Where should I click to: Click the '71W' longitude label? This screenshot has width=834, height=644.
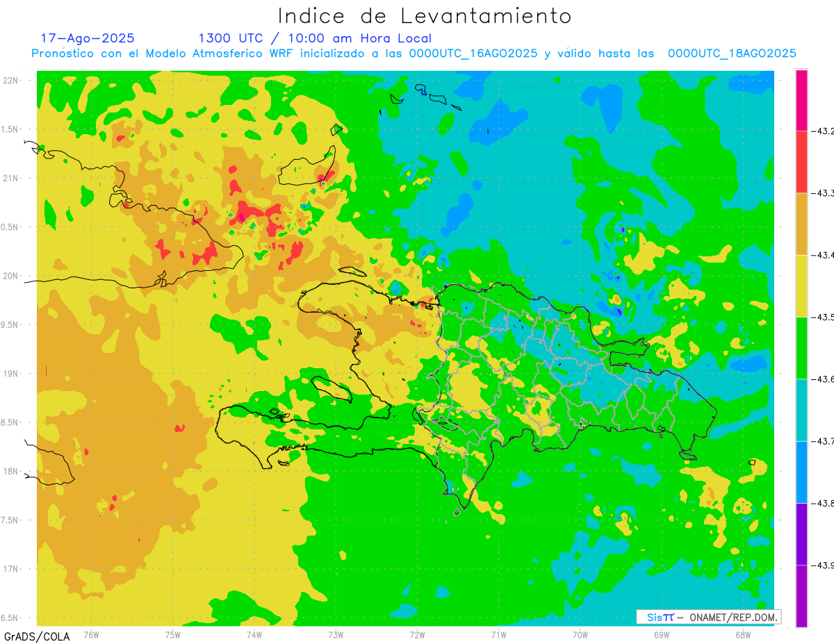pos(498,634)
